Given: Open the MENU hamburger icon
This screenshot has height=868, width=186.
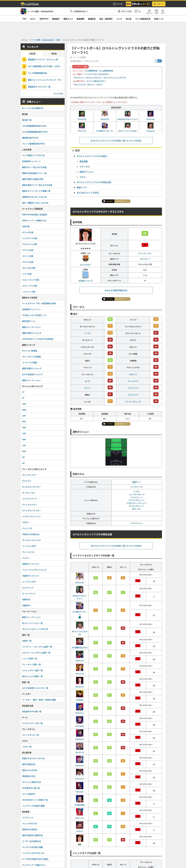Looking at the screenshot, I should [x=163, y=11].
